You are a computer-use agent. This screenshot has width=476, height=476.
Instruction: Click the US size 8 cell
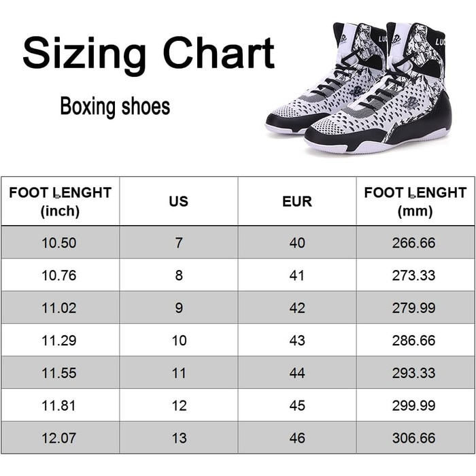point(179,275)
